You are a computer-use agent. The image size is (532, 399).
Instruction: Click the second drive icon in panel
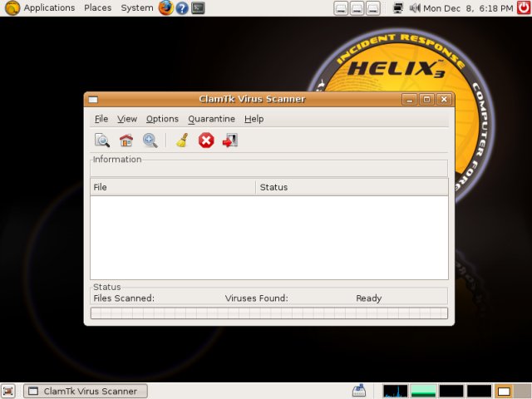357,8
